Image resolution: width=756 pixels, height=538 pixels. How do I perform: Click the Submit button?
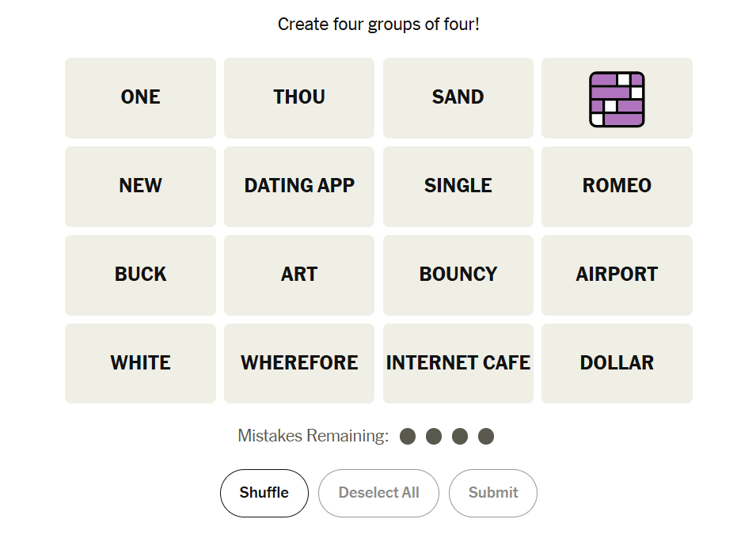point(492,493)
